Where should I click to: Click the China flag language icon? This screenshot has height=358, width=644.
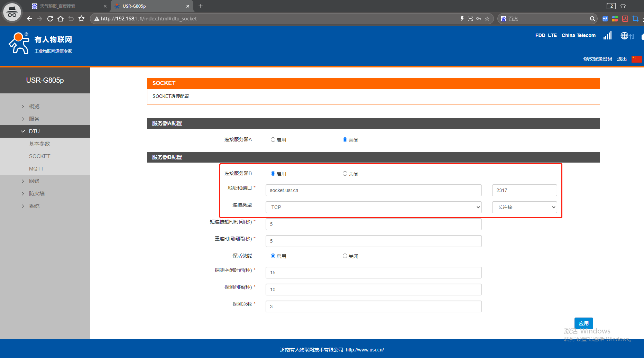(636, 59)
